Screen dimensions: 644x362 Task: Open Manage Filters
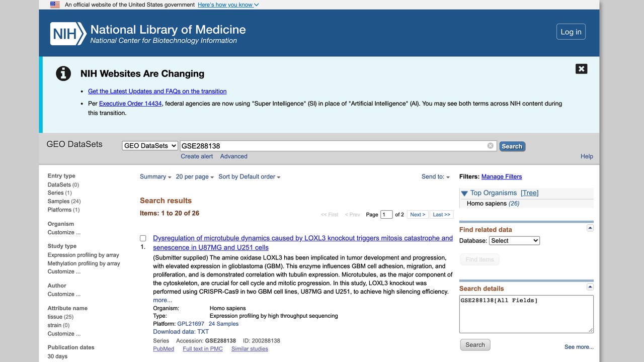pos(502,176)
